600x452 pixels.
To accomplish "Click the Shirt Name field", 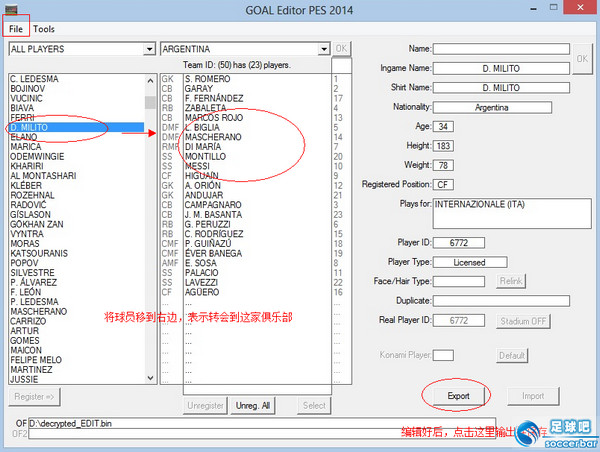I will pyautogui.click(x=501, y=88).
